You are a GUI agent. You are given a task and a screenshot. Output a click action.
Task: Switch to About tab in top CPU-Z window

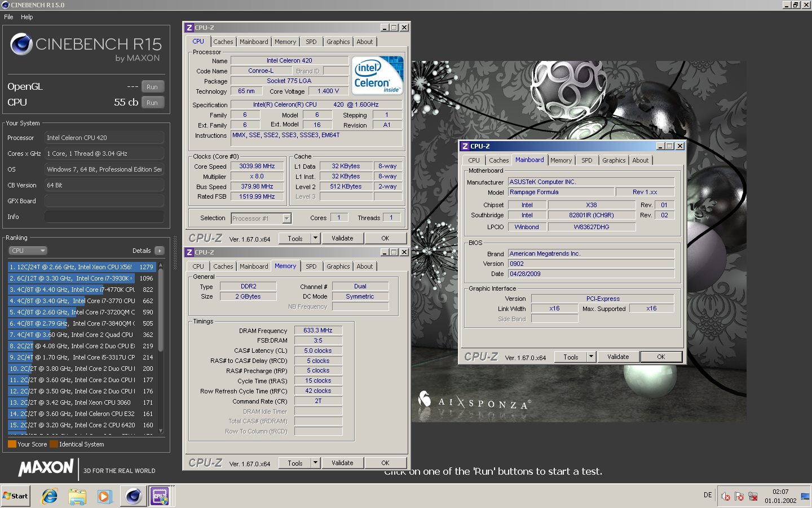(x=365, y=42)
